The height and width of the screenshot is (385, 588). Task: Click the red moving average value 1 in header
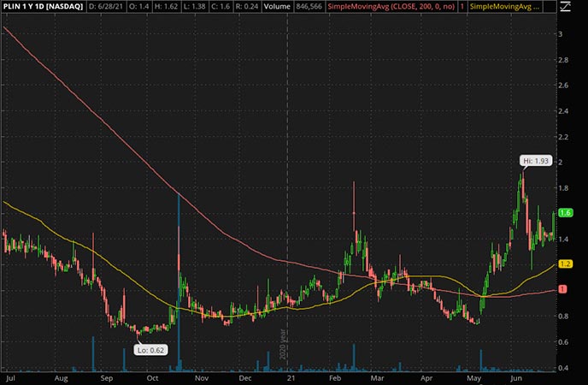(462, 6)
